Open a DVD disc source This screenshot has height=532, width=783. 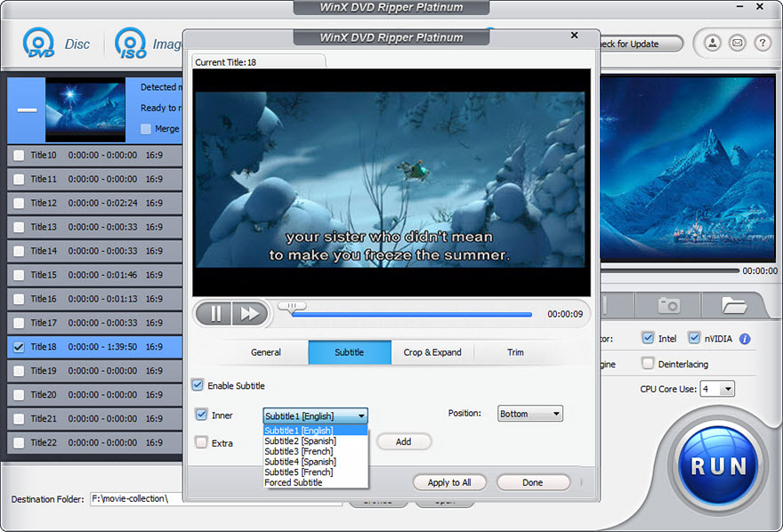37,43
